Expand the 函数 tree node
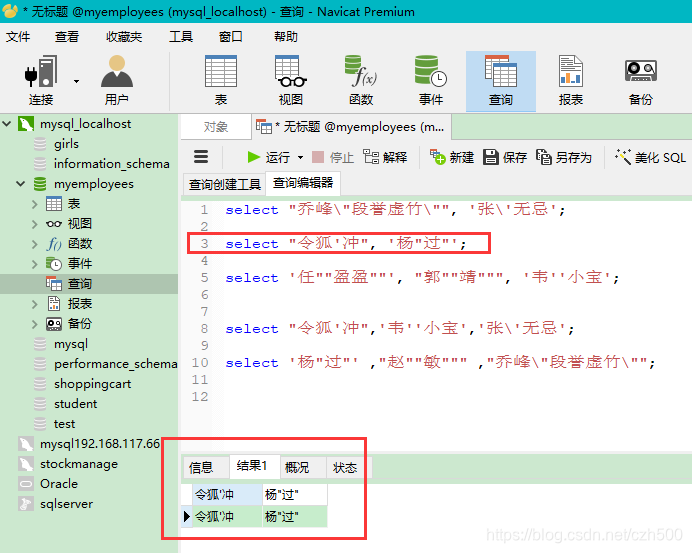The height and width of the screenshot is (553, 692). pos(34,244)
